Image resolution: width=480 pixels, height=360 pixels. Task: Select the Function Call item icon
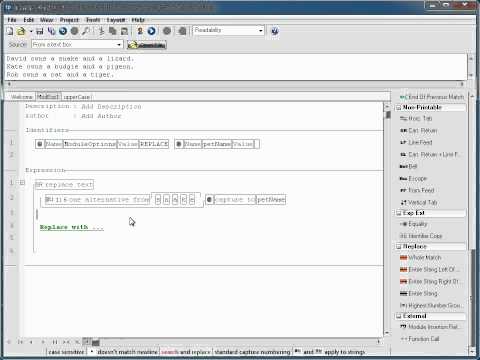pyautogui.click(x=403, y=339)
